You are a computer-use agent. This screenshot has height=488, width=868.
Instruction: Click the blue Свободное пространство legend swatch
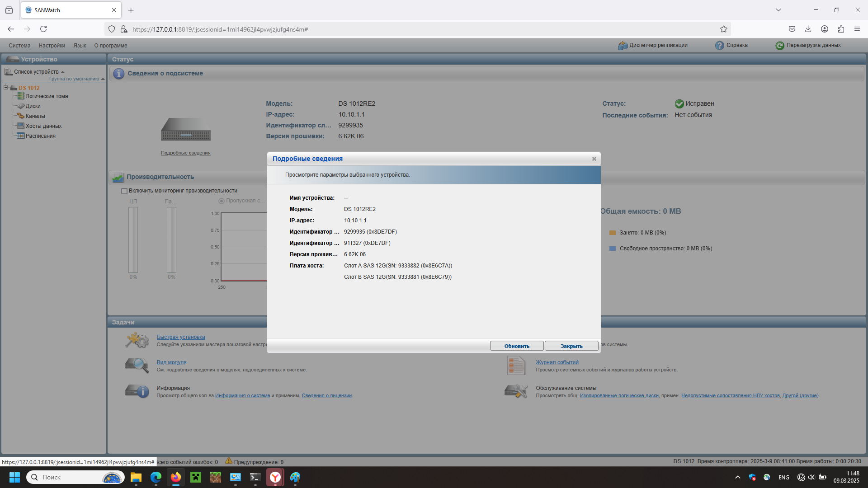tap(613, 249)
